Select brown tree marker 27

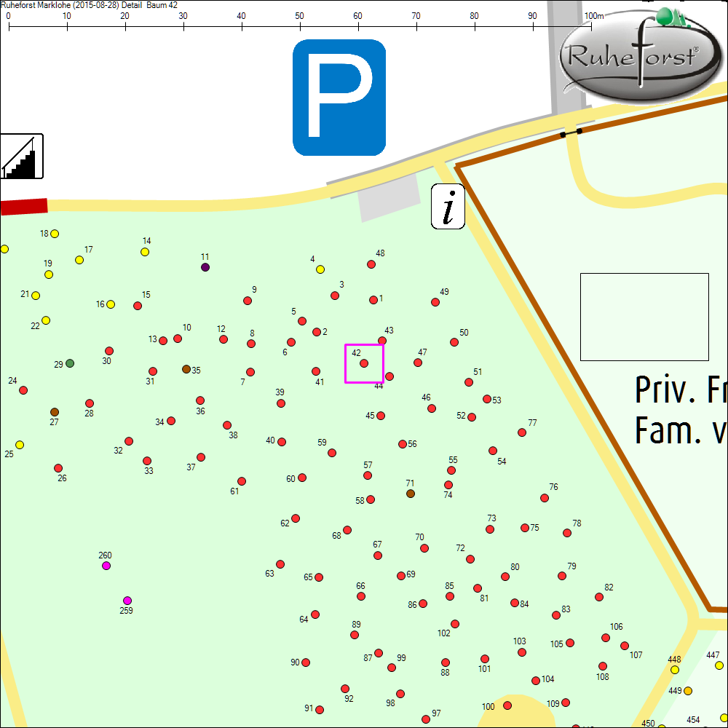[x=55, y=412]
